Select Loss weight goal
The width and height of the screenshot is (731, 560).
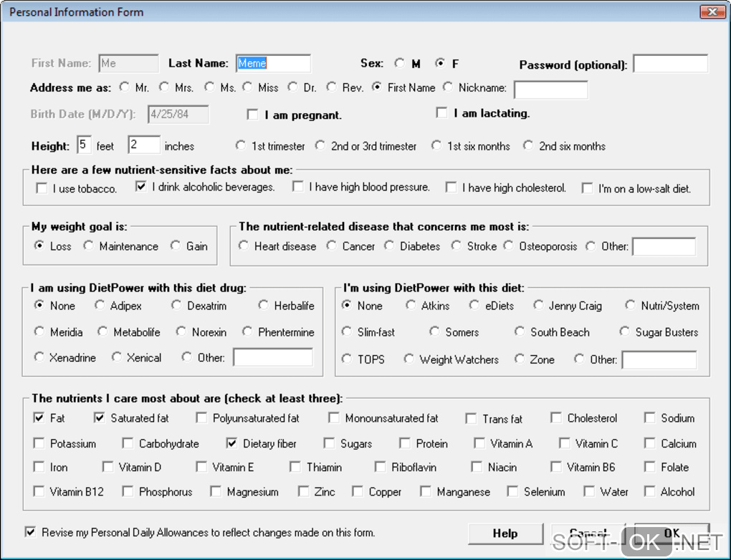click(39, 246)
